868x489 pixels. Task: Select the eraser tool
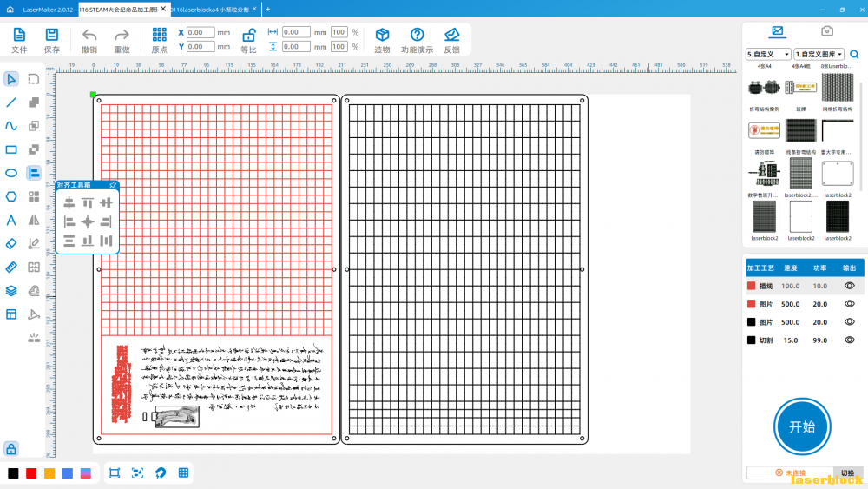[11, 244]
